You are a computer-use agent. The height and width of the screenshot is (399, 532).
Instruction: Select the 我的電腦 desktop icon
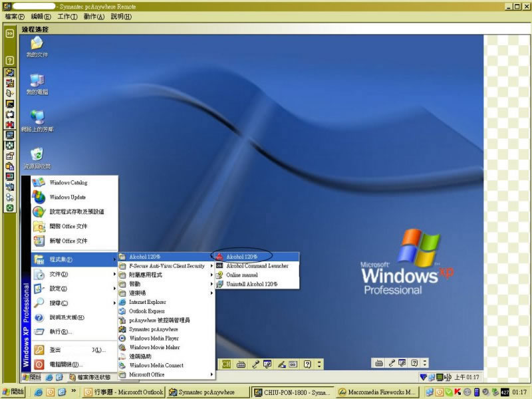tap(37, 84)
